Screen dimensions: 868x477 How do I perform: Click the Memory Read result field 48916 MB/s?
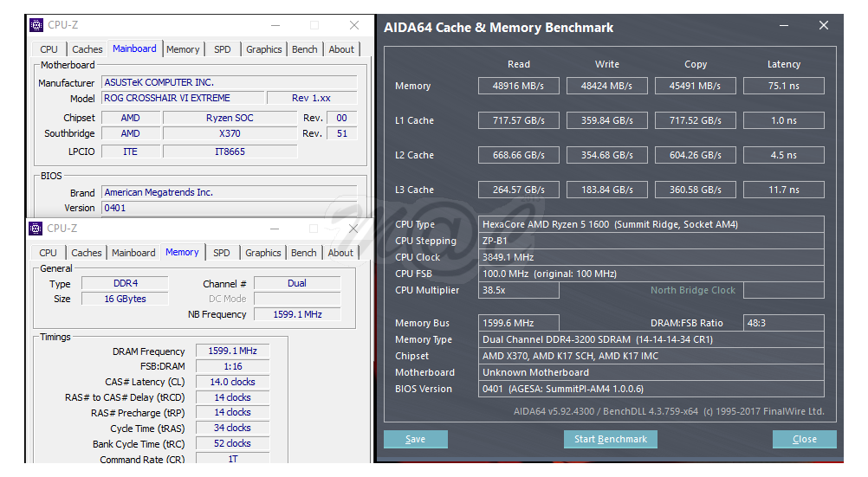pos(519,86)
